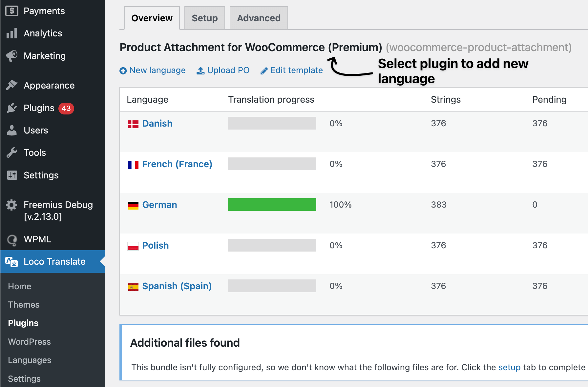Click the Appearance brush icon
Viewport: 588px width, 387px height.
click(x=11, y=85)
